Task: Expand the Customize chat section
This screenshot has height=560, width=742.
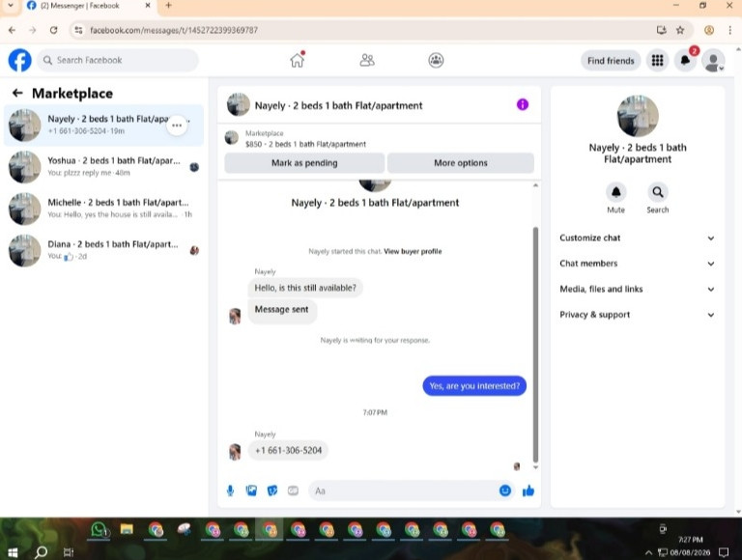Action: click(x=637, y=238)
